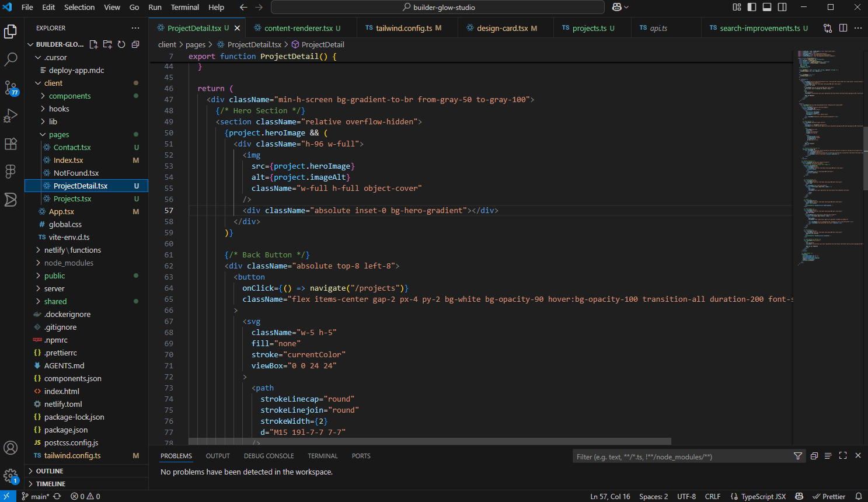This screenshot has width=868, height=502.
Task: Open the TERMINAL panel tab
Action: point(323,456)
